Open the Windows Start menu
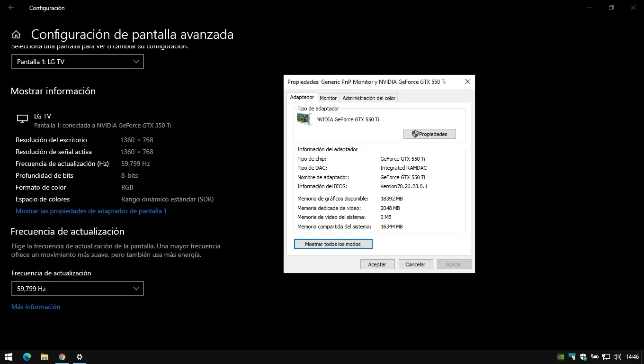 tap(9, 357)
